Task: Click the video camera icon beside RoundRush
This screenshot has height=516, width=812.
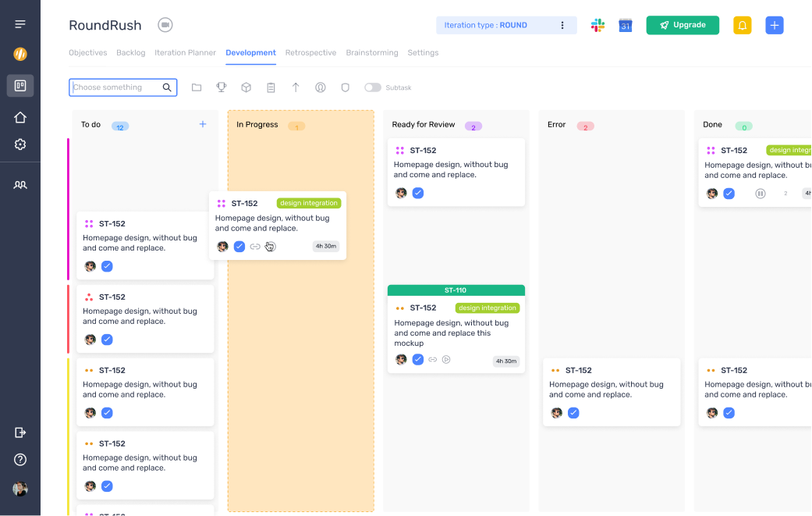Action: click(x=165, y=25)
